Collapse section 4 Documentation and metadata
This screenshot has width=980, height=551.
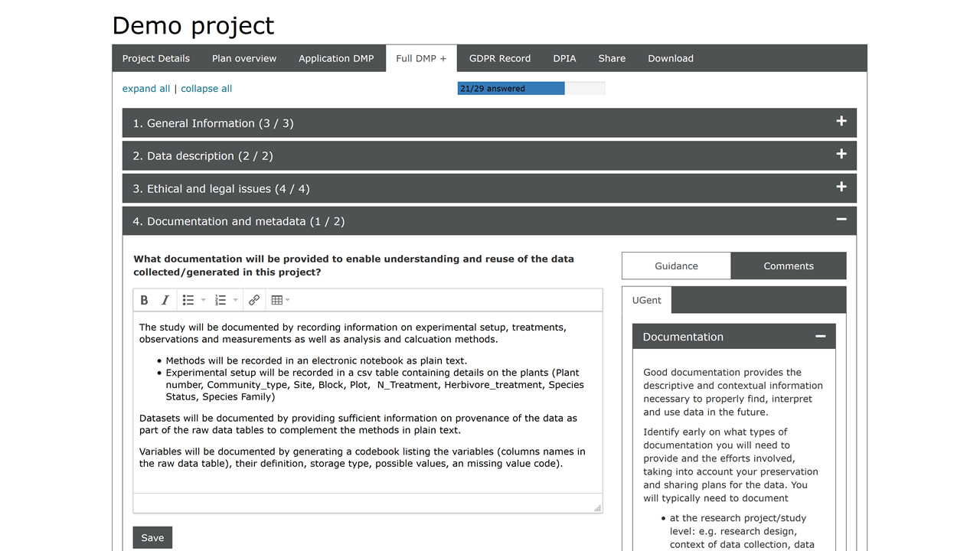pos(841,220)
